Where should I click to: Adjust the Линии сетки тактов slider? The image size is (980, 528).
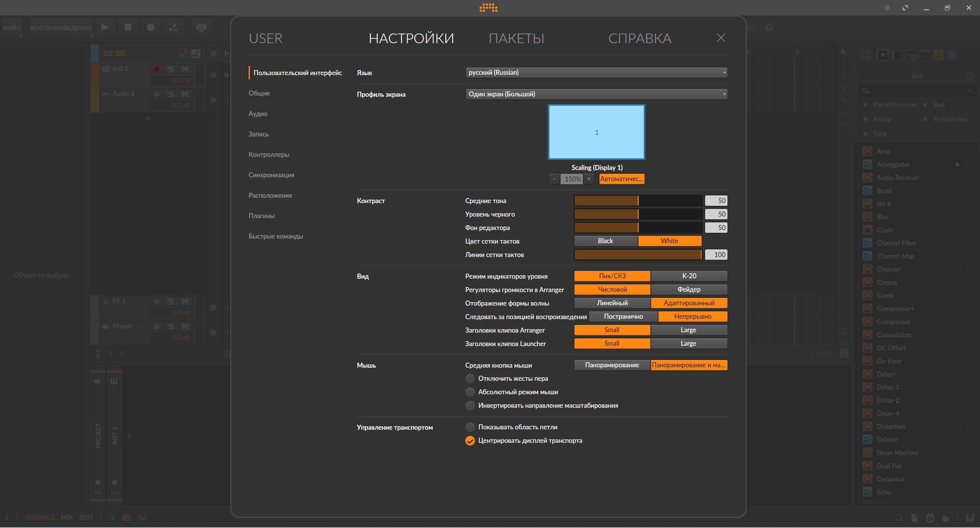click(638, 254)
